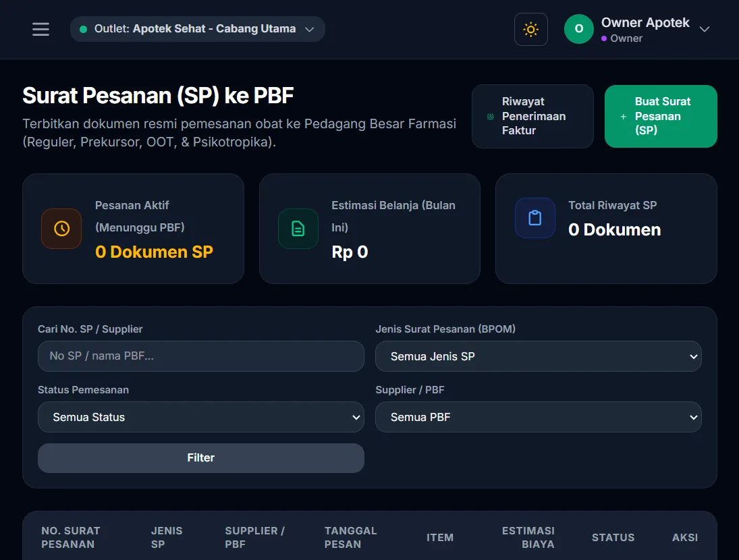Viewport: 739px width, 560px height.
Task: Click the Riwayat Penerimaan Faktur button
Action: [x=532, y=116]
